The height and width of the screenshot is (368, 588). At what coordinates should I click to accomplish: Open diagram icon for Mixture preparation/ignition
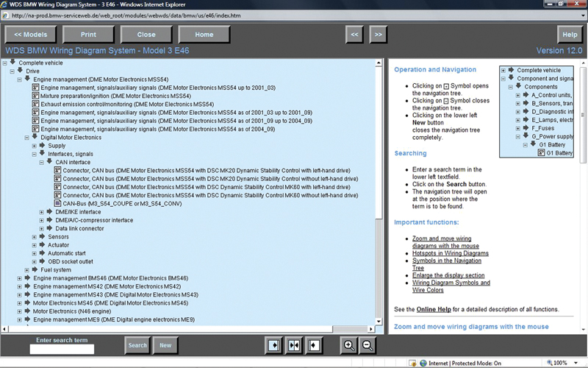pos(35,96)
